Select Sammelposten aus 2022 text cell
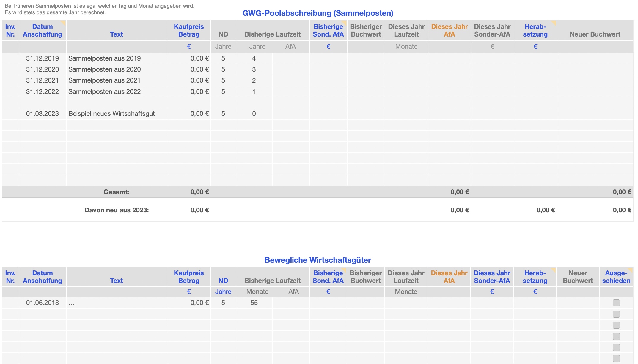This screenshot has height=364, width=638. click(104, 92)
